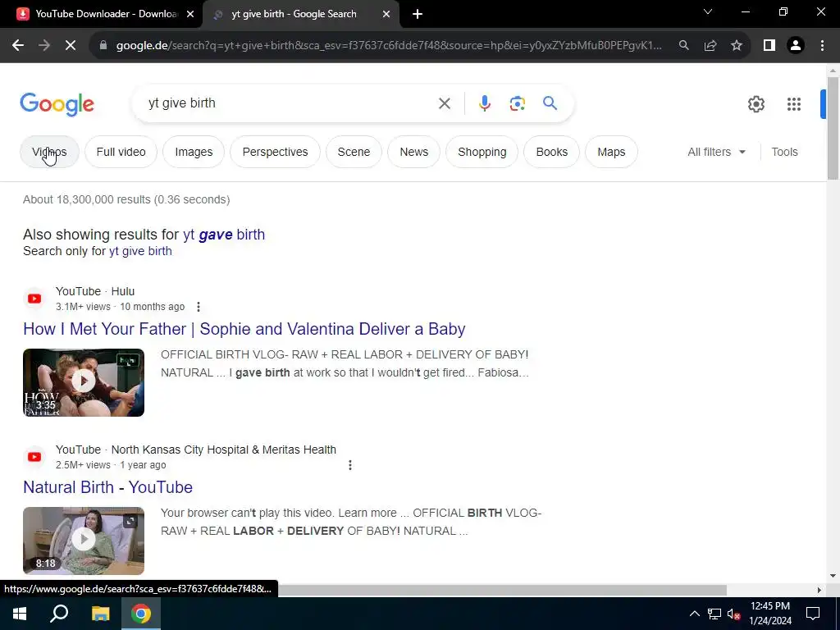Open File Explorer from the taskbar
This screenshot has width=840, height=630.
point(100,614)
